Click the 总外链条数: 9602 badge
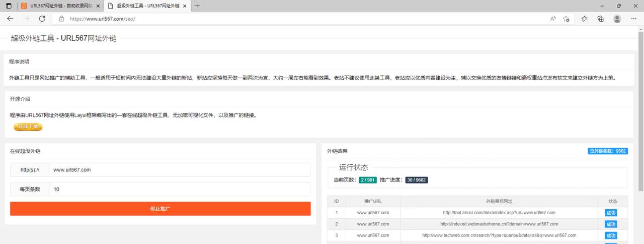Screen dimensions: 644x244 [608, 151]
